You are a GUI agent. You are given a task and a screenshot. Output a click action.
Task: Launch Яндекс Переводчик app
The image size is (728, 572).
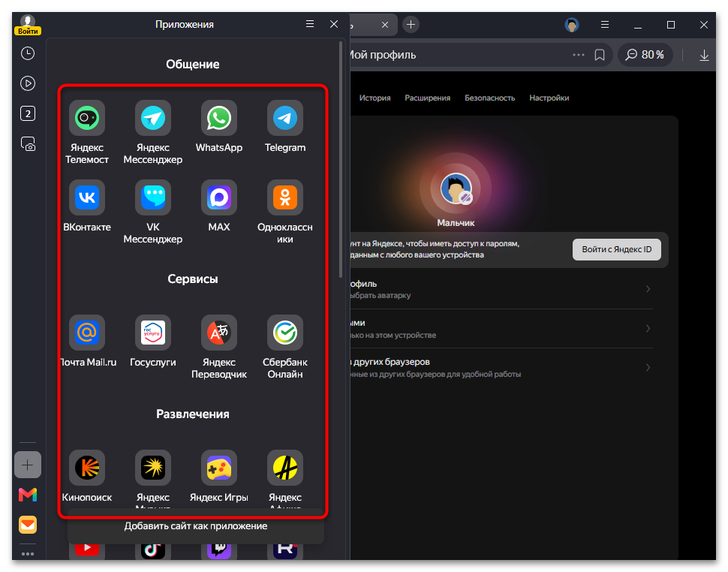coord(218,333)
